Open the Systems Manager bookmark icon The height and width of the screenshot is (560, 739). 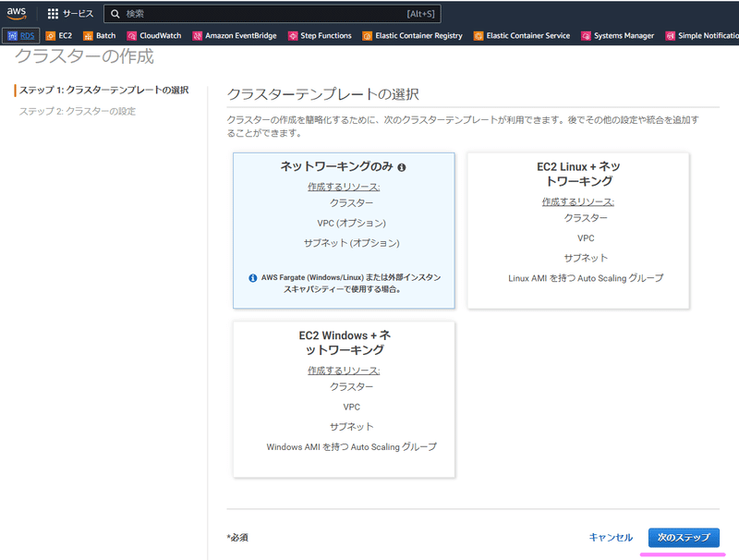(x=586, y=36)
